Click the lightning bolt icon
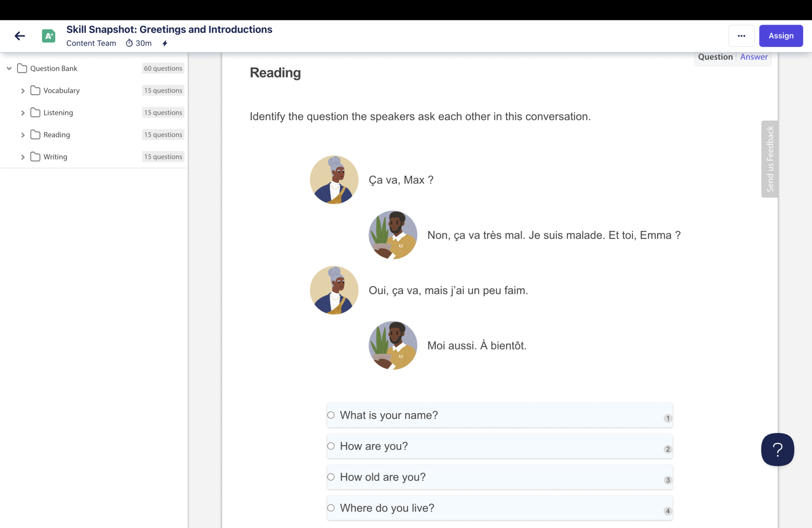The height and width of the screenshot is (528, 812). [x=165, y=43]
